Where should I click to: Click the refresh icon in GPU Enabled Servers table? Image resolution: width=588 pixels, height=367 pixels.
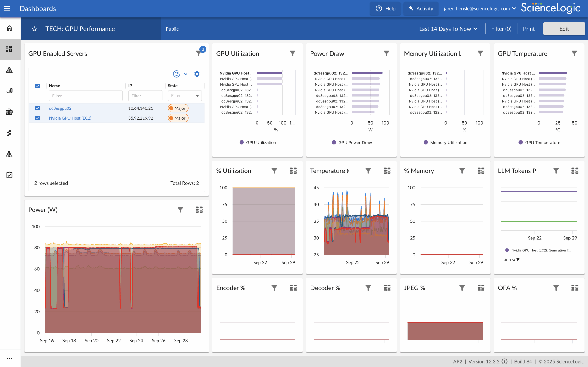pyautogui.click(x=176, y=74)
